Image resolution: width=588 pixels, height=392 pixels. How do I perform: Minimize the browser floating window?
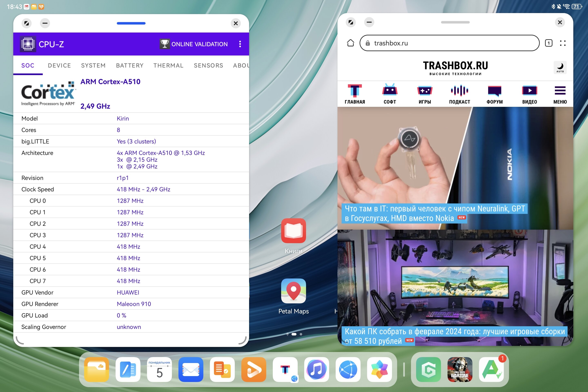click(x=369, y=22)
